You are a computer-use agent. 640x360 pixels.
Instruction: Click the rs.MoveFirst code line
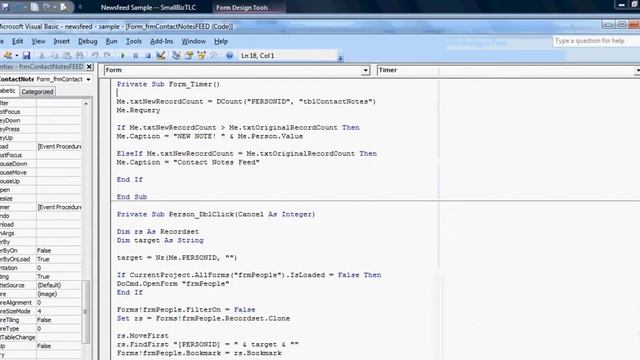142,336
